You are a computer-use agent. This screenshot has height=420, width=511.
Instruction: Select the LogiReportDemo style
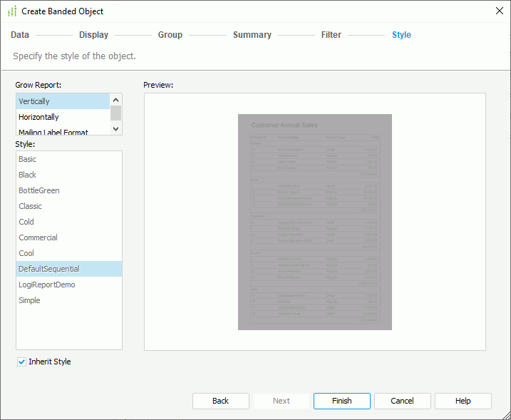(x=47, y=285)
